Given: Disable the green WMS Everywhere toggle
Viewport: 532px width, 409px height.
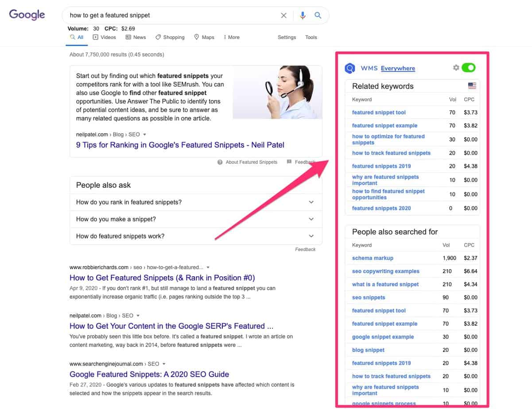Looking at the screenshot, I should [469, 68].
